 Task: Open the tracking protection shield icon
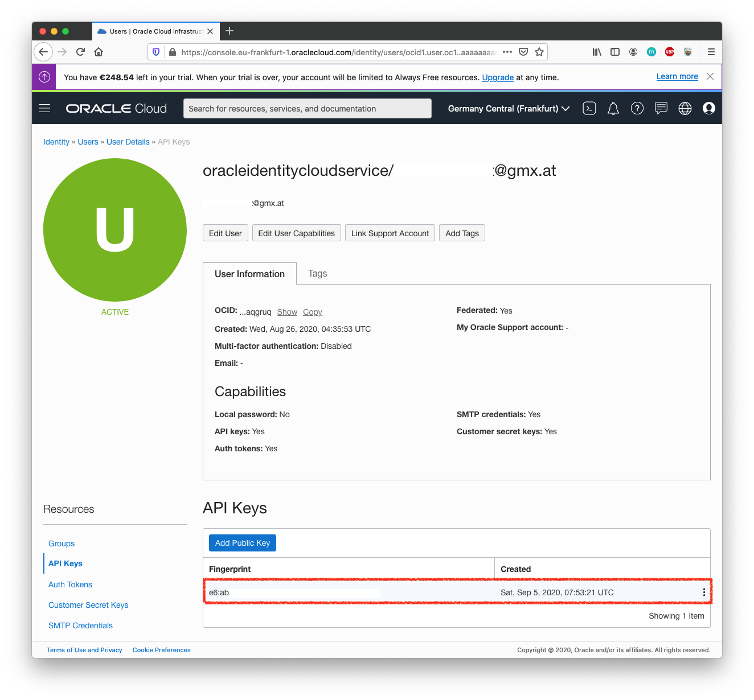click(x=156, y=52)
